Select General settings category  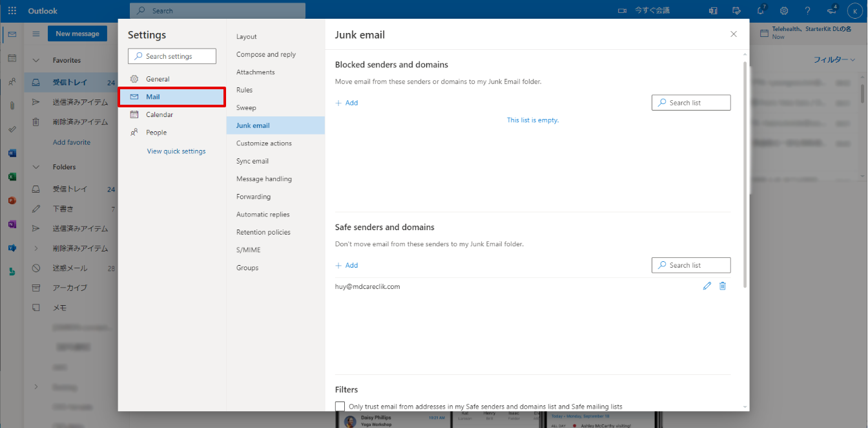[x=172, y=79]
